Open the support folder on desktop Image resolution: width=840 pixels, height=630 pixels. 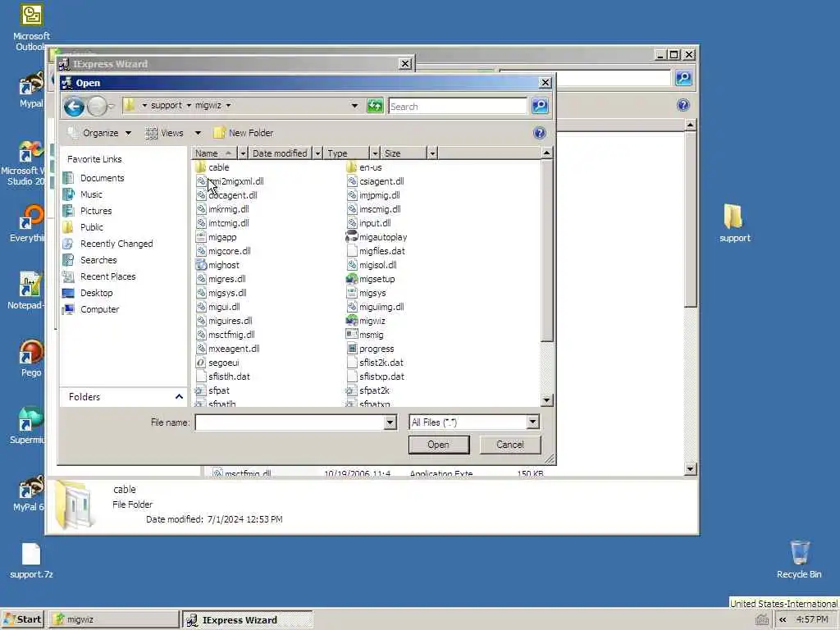coord(734,223)
